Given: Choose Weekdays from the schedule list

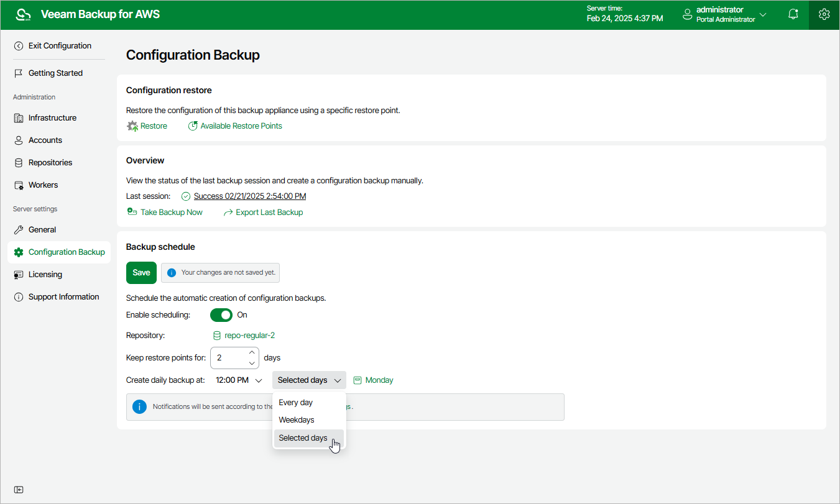Looking at the screenshot, I should tap(309, 420).
